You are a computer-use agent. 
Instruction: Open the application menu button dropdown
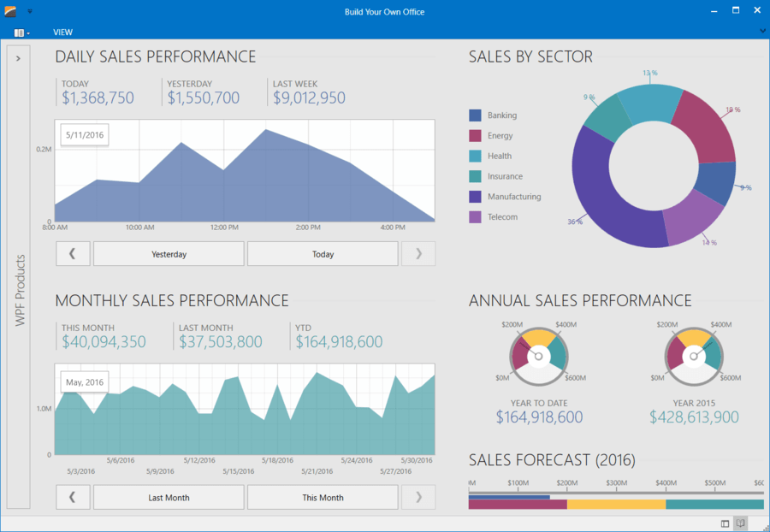(21, 33)
